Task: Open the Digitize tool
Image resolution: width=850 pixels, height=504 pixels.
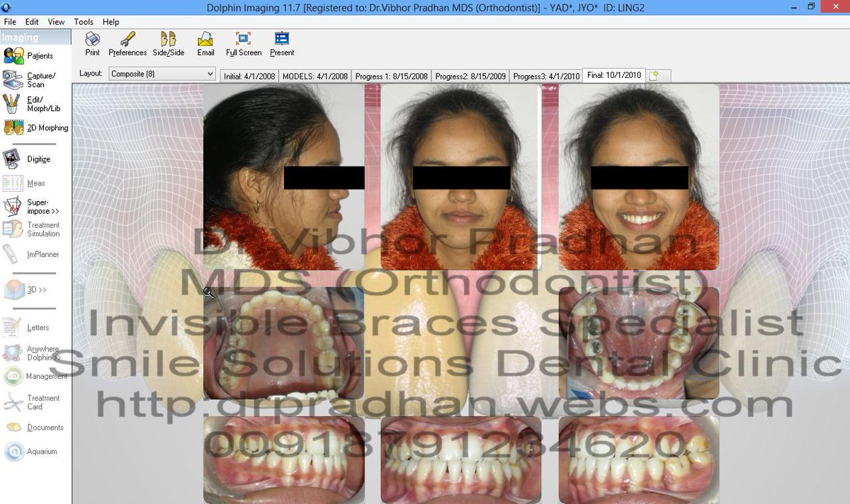Action: coord(27,159)
